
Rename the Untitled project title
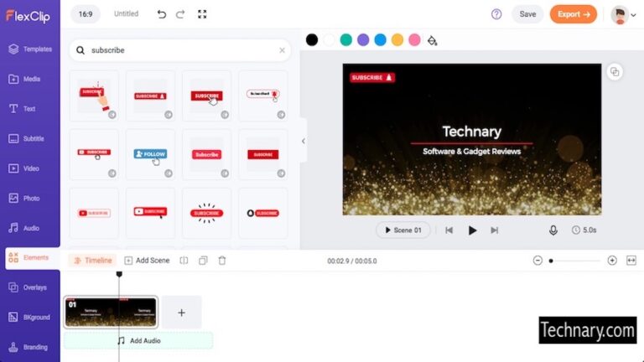tap(126, 13)
